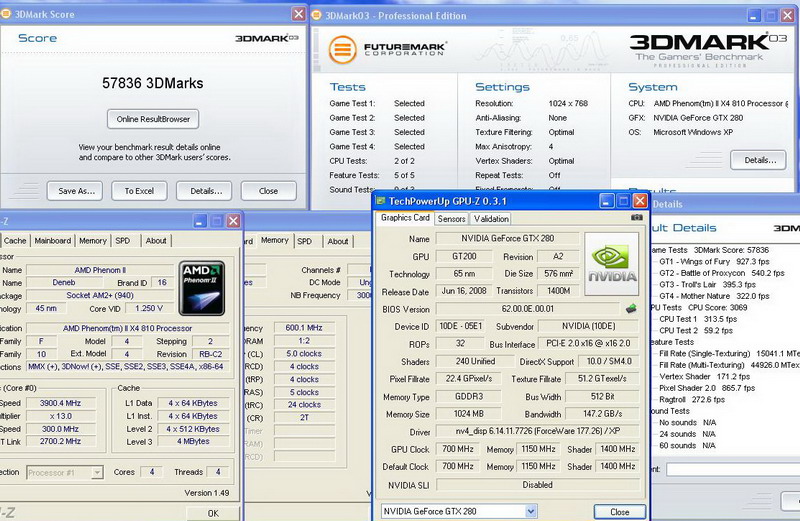Click the GPU-Z screenshot camera icon
Viewport: 800px width, 521px height.
637,217
